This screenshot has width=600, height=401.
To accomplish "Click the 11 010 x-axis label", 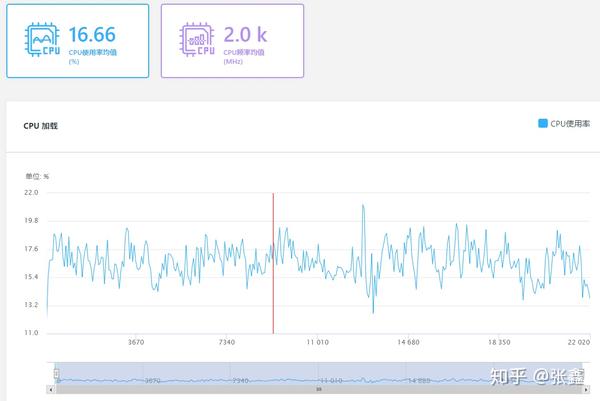I will [x=318, y=342].
